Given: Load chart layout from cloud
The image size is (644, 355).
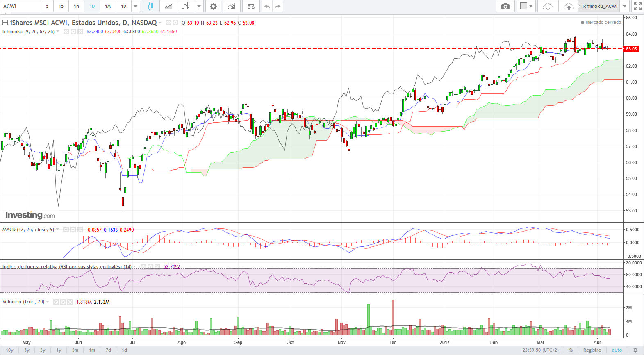Looking at the screenshot, I should [548, 6].
